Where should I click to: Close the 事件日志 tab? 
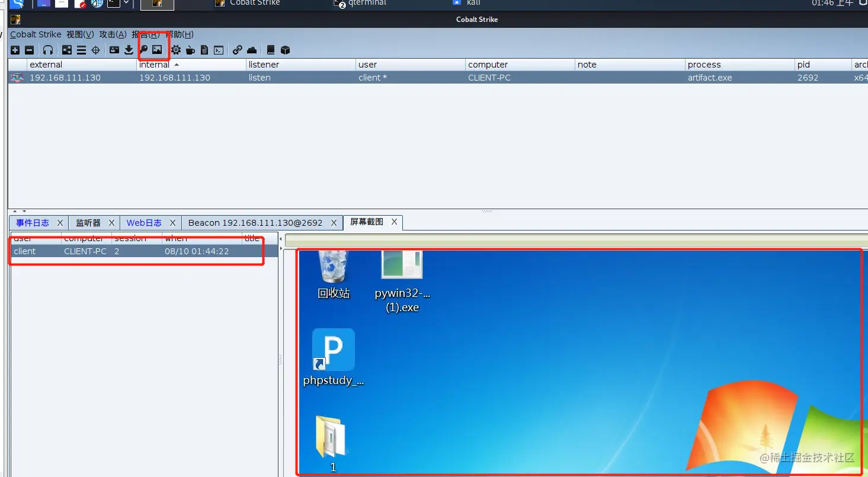click(60, 223)
